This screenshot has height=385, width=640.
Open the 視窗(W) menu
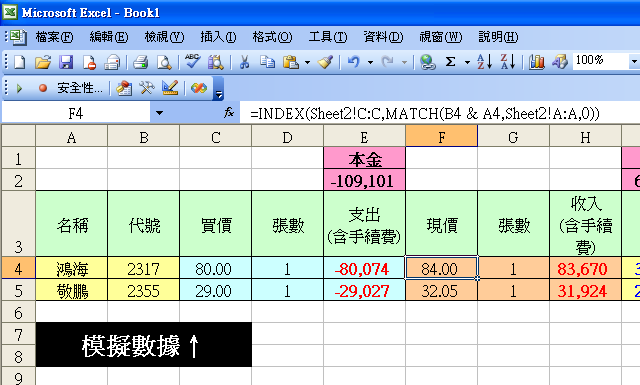point(441,37)
